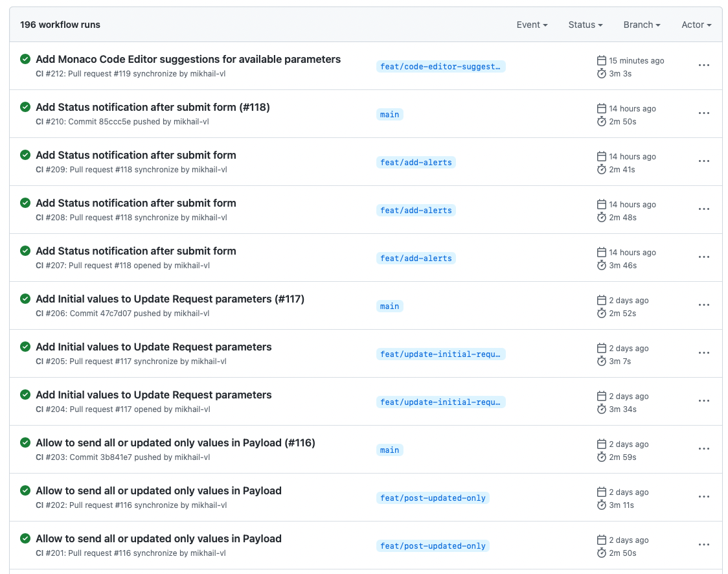Click the stopwatch icon showing "3m 3s"
Viewport: 728px width, 574px height.
[x=601, y=73]
